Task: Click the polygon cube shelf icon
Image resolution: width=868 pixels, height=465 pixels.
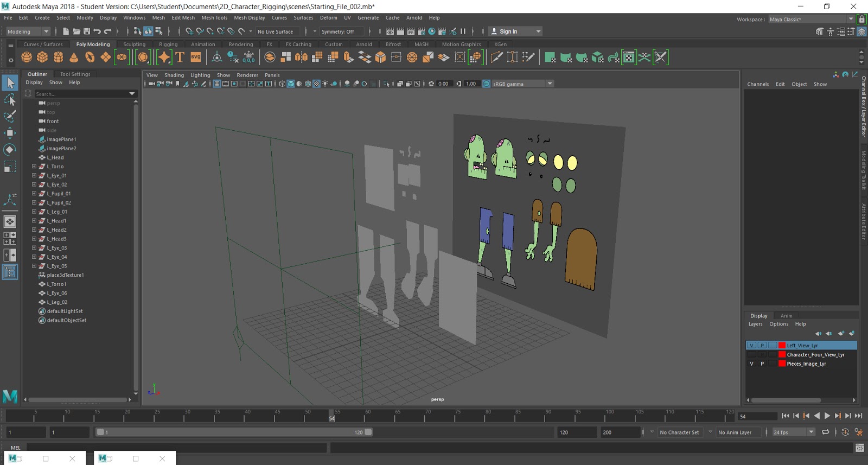Action: pyautogui.click(x=42, y=57)
